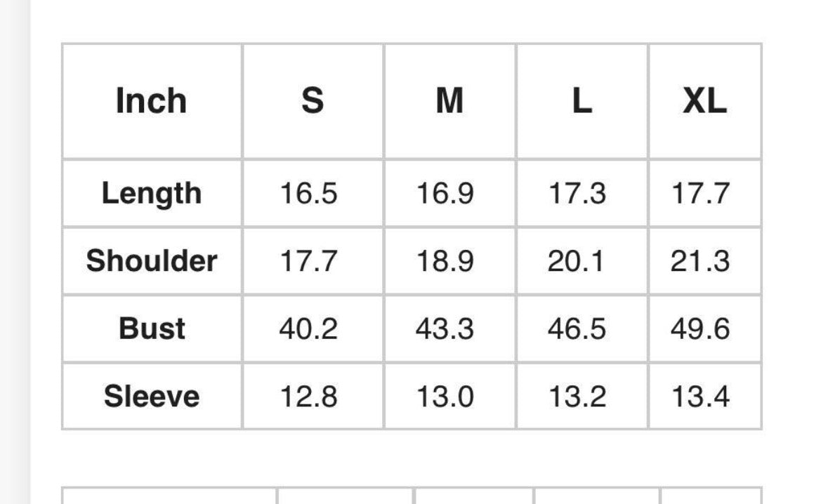Click the 13.4 Sleeve value for XL
This screenshot has width=828, height=504.
pos(700,396)
